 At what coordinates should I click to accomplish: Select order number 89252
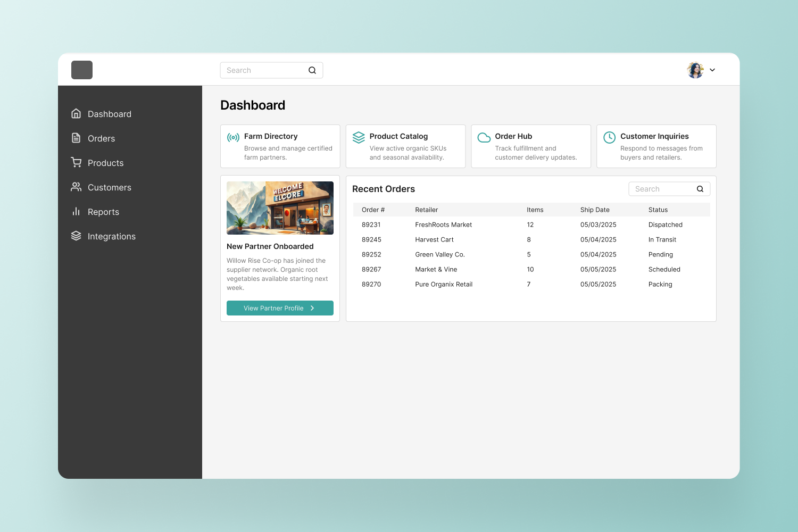372,254
